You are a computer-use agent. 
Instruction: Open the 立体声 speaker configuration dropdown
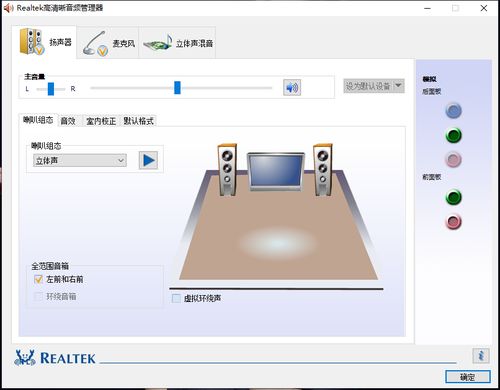pos(80,161)
